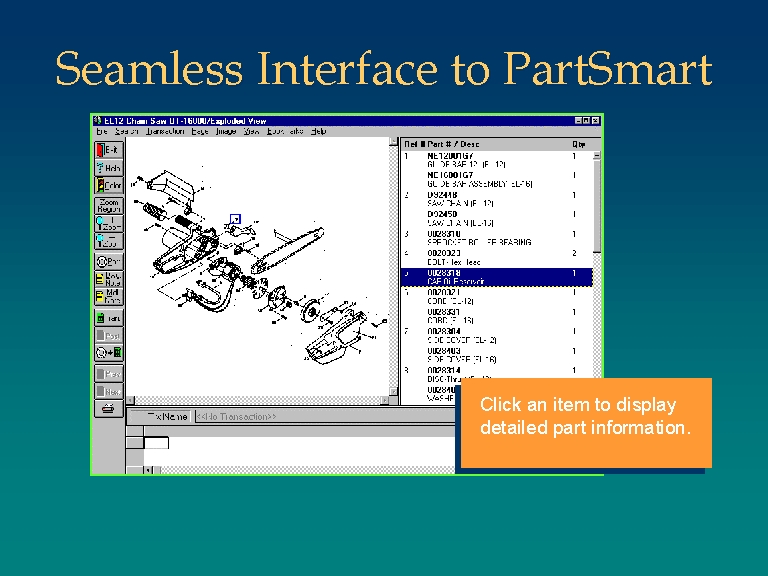Click the chain saw guide bar in diagram

[x=288, y=250]
